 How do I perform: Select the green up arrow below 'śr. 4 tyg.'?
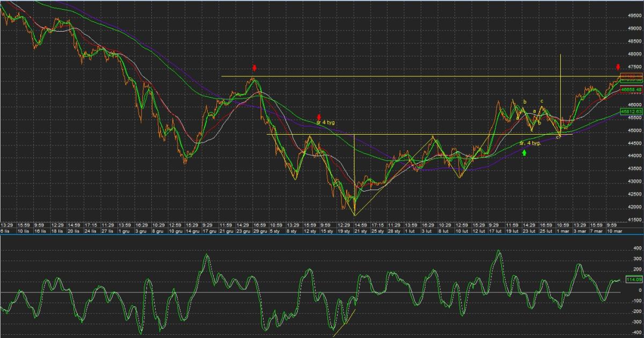point(524,153)
